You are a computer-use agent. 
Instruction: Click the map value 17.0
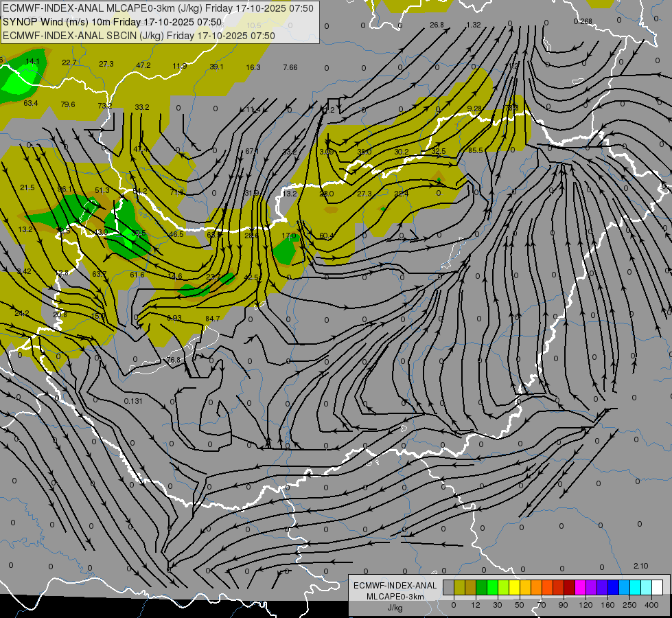click(x=289, y=236)
